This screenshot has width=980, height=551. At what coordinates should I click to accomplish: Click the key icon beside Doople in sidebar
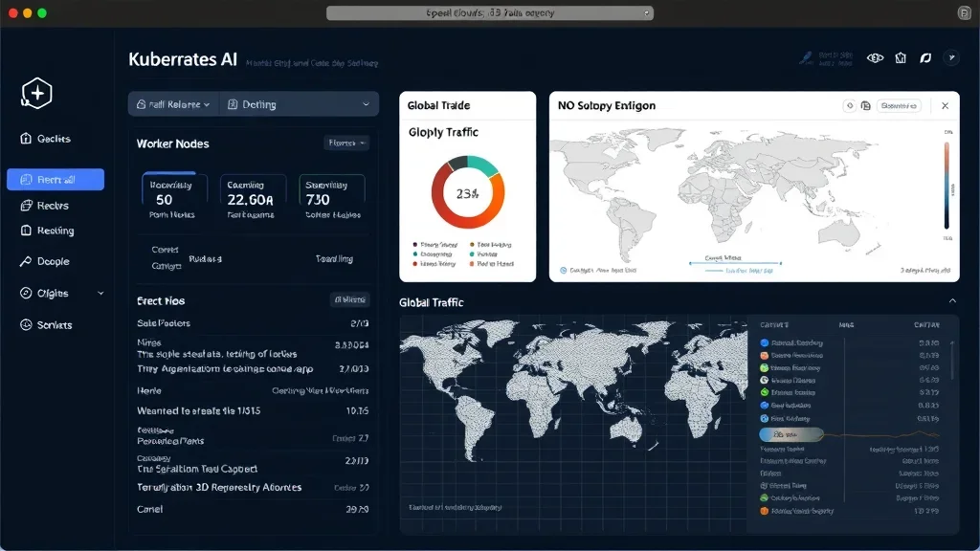pyautogui.click(x=27, y=261)
